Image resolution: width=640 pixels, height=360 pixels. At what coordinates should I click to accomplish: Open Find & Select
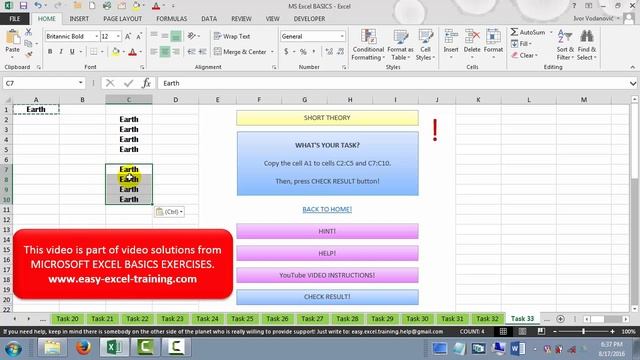click(587, 45)
